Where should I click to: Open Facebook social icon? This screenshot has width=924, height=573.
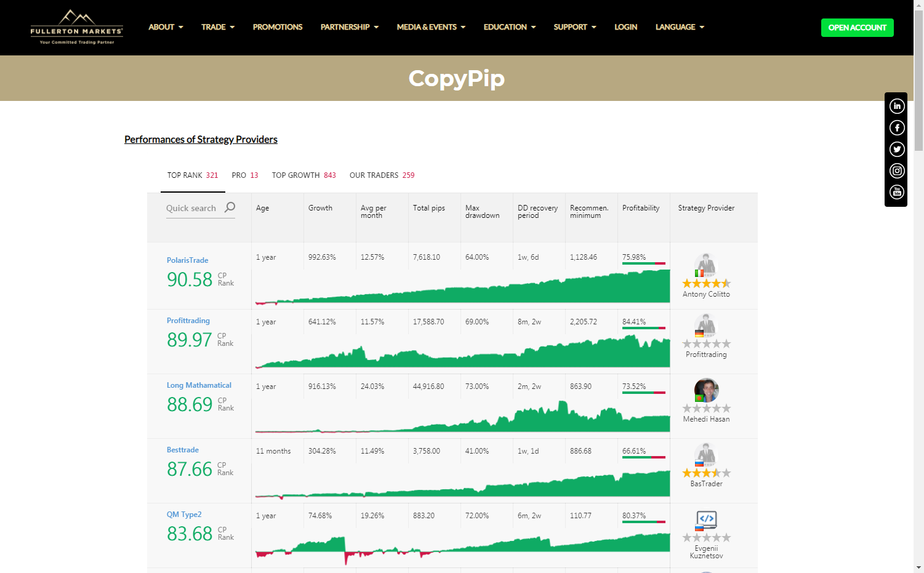pos(897,127)
